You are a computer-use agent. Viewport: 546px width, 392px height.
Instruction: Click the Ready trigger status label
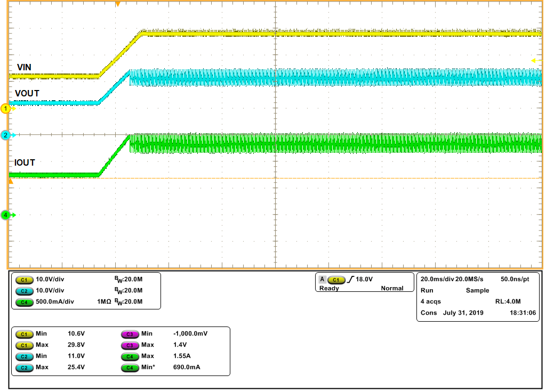click(329, 288)
